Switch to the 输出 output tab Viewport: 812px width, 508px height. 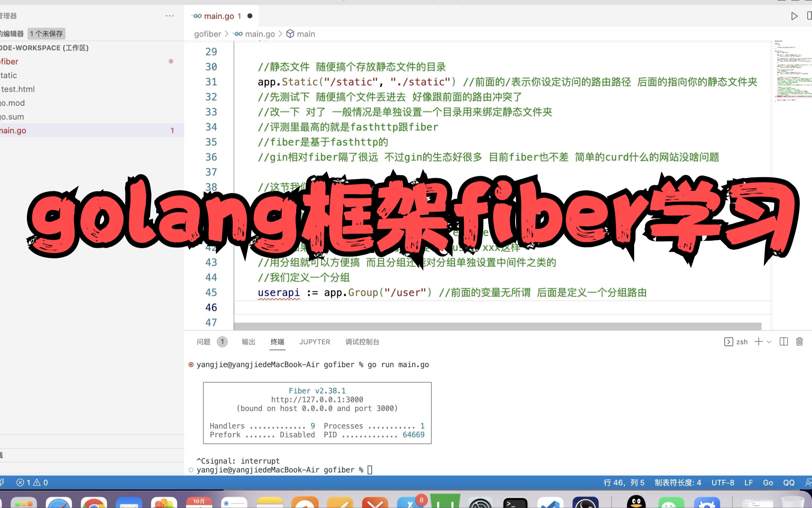(248, 342)
